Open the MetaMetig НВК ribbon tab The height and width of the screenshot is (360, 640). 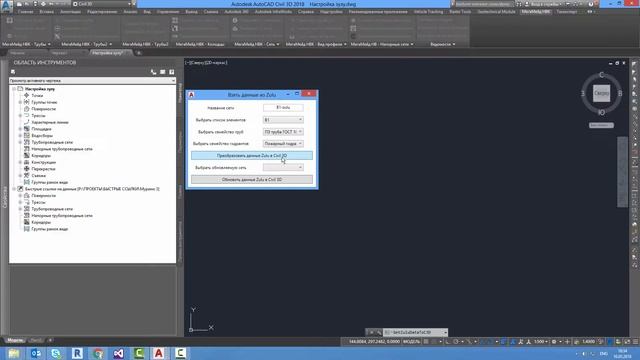click(536, 12)
